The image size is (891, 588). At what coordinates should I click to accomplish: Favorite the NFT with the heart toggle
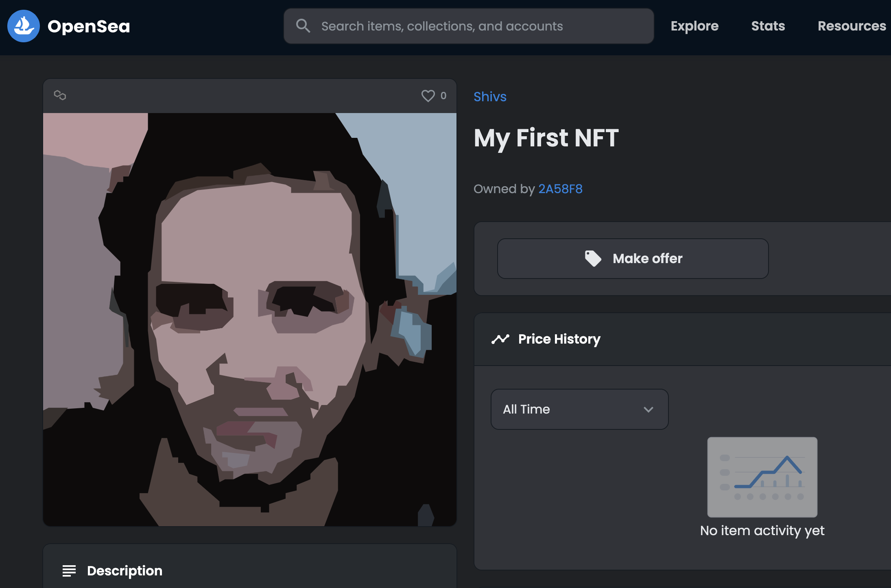tap(428, 96)
